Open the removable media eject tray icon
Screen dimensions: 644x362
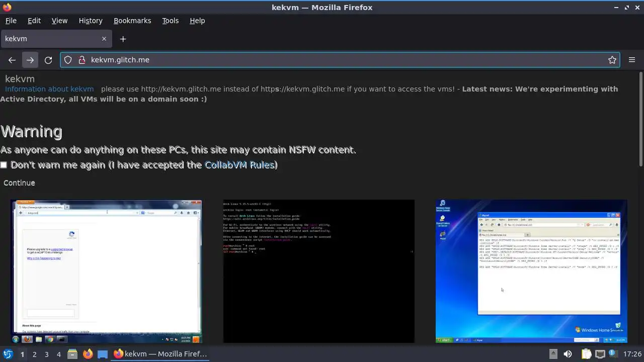point(553,354)
